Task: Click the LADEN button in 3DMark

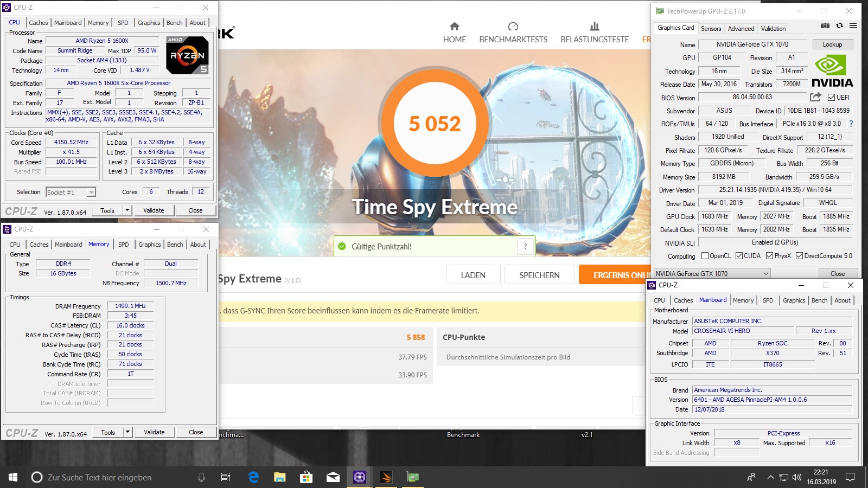Action: click(x=473, y=275)
